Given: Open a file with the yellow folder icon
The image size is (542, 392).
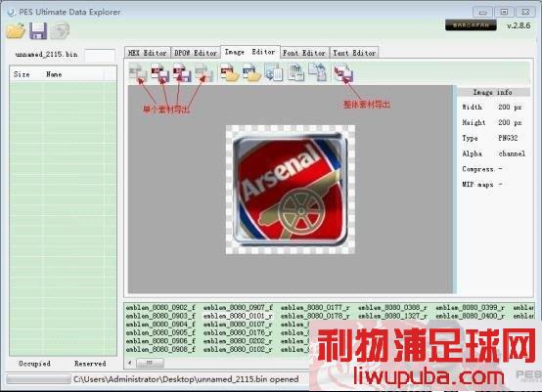Looking at the screenshot, I should pyautogui.click(x=16, y=31).
